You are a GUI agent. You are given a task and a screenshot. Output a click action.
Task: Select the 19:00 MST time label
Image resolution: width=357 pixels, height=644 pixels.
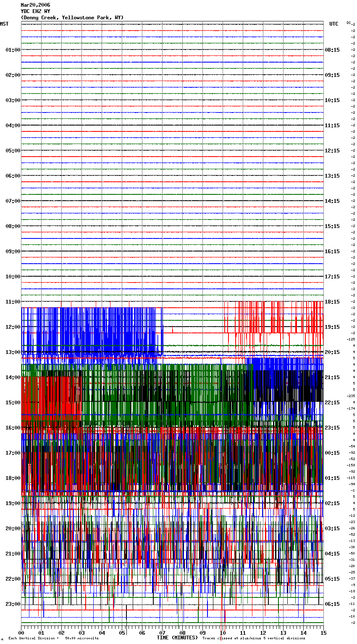tap(13, 503)
